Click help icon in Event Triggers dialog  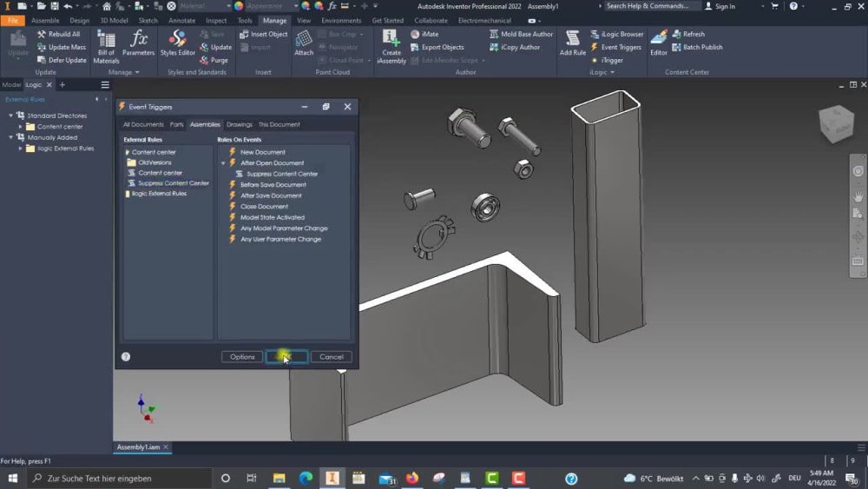tap(126, 357)
